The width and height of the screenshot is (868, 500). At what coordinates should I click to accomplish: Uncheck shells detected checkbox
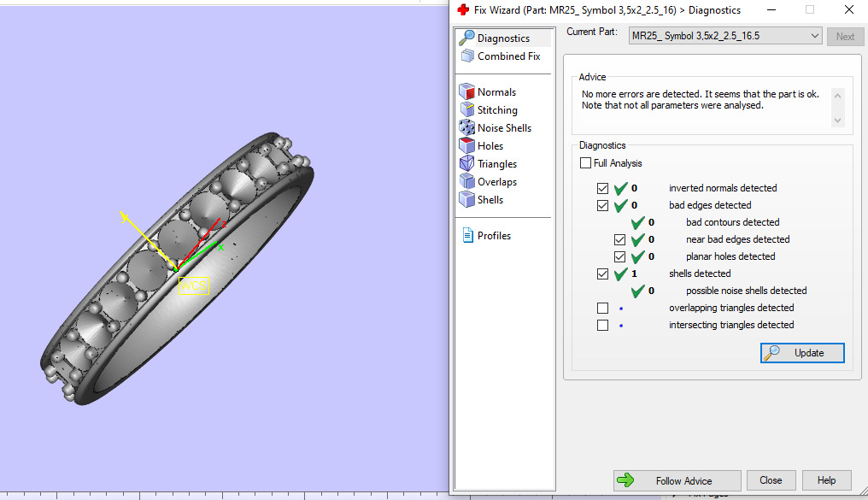602,274
